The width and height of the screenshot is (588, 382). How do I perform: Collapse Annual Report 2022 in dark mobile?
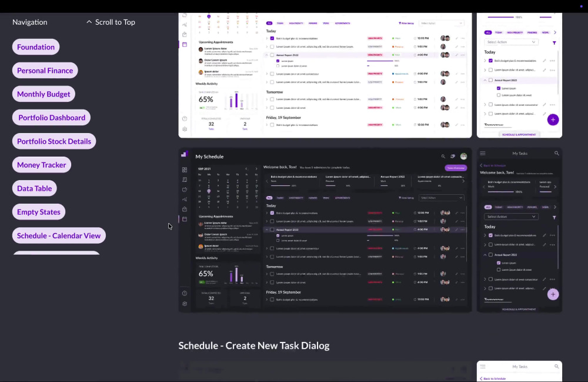[x=485, y=255]
